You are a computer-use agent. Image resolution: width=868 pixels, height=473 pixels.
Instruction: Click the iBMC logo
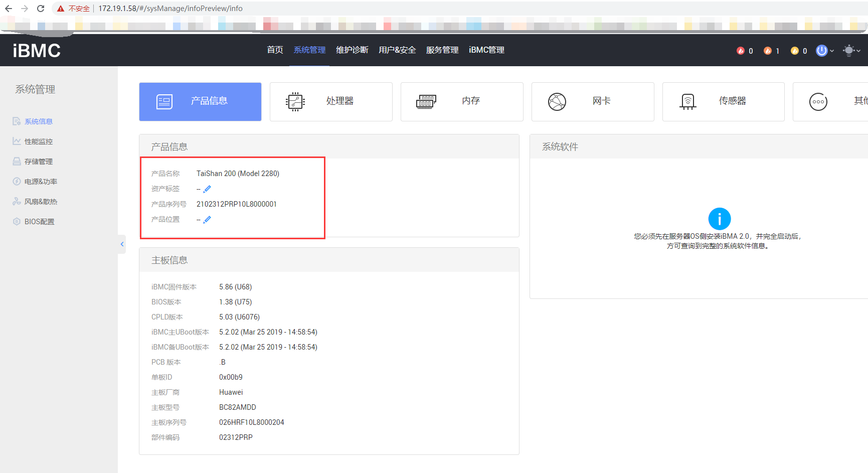[x=37, y=51]
